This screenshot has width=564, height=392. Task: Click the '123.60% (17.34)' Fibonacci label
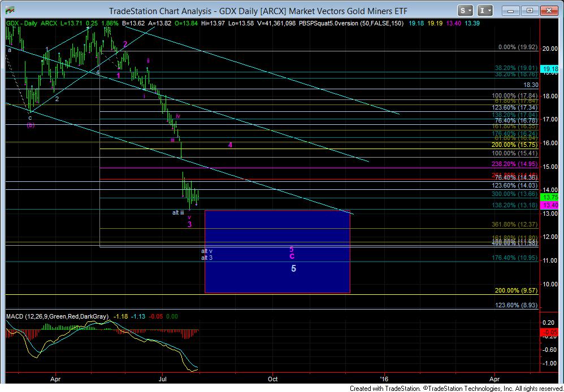pos(515,107)
